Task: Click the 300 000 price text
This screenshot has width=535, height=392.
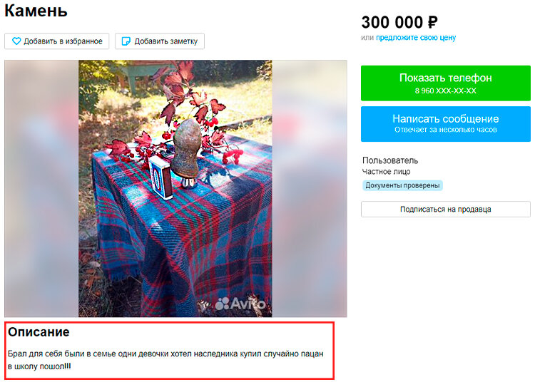Action: [392, 23]
